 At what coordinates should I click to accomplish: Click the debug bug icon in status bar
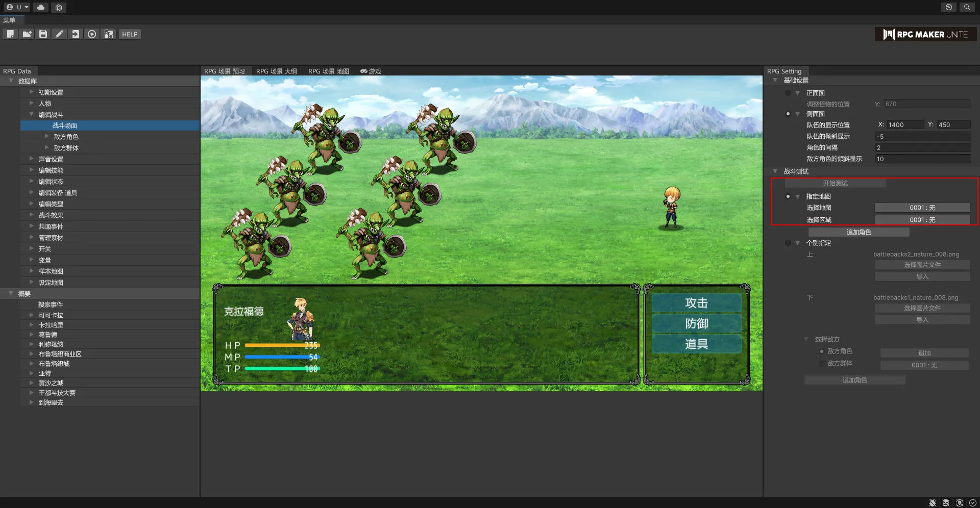coord(933,503)
